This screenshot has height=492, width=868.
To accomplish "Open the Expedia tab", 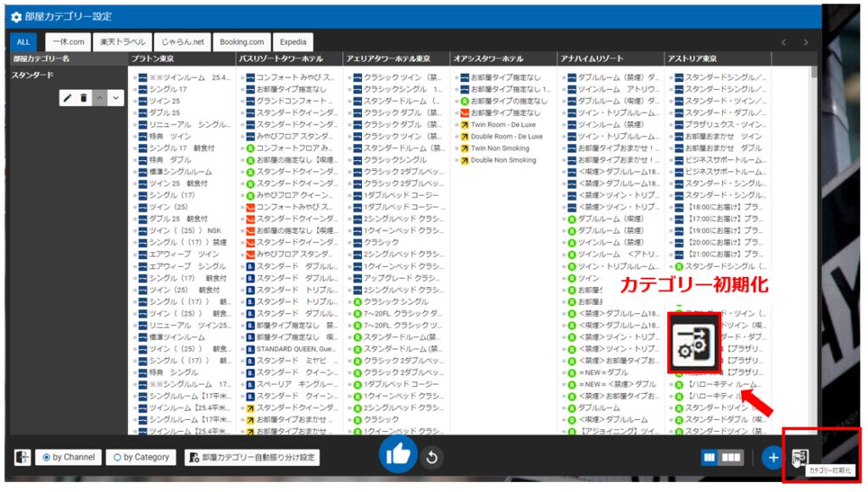I will [292, 41].
